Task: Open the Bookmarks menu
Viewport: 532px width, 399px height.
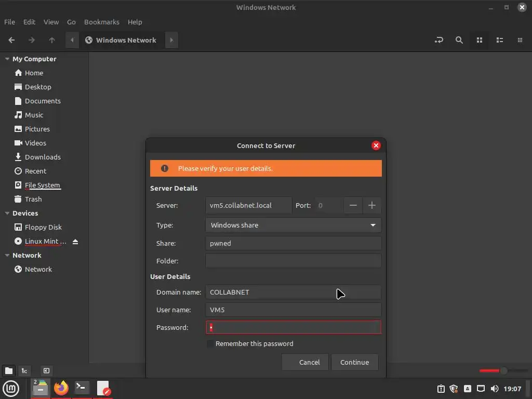Action: click(x=102, y=22)
